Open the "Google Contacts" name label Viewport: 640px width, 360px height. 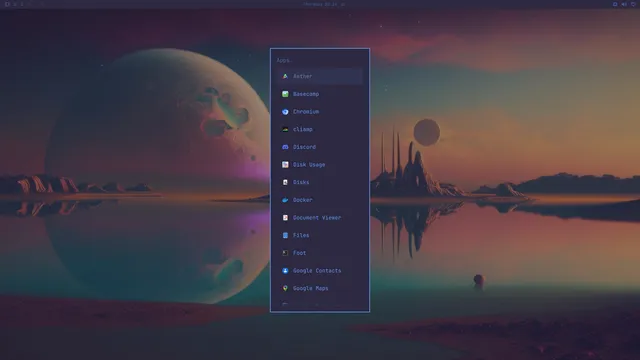tap(317, 271)
